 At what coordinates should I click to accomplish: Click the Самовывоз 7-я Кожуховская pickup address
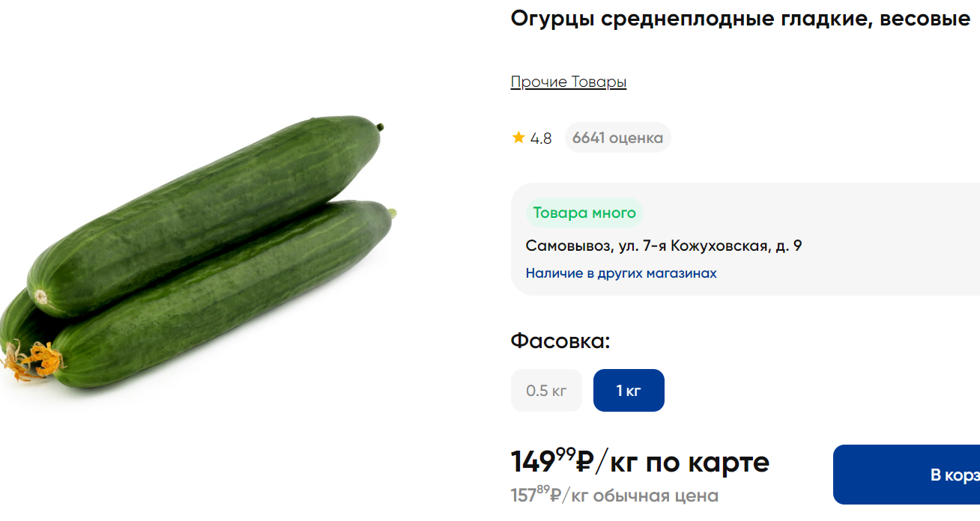point(663,246)
